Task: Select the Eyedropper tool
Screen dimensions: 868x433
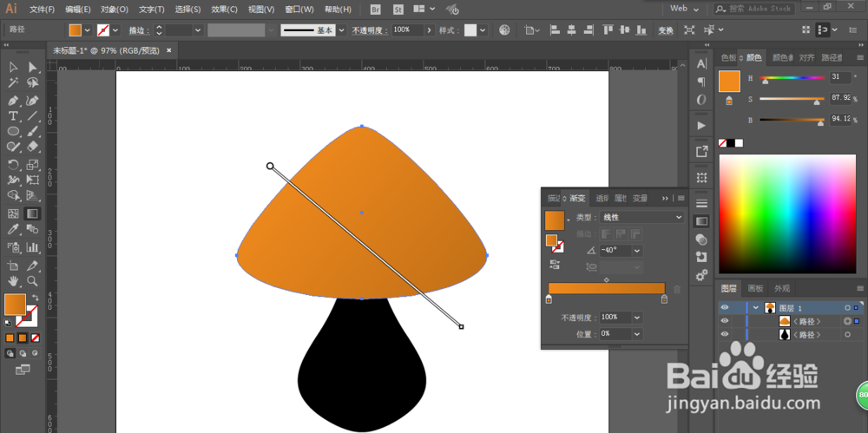Action: 13,230
